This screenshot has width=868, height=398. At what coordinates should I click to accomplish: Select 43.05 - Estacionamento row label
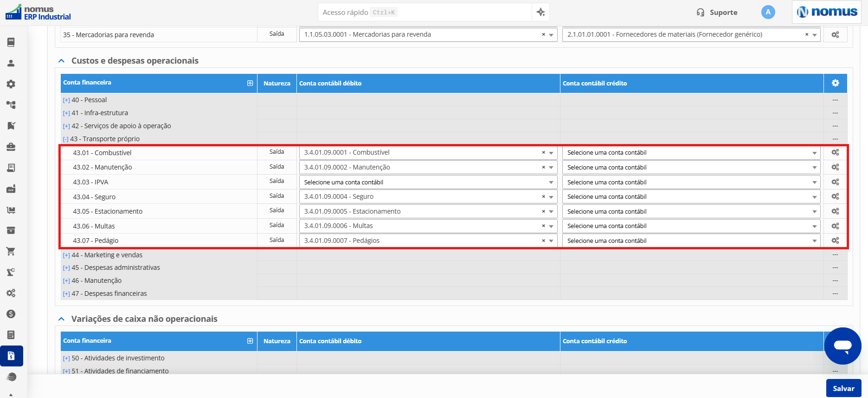click(x=108, y=211)
